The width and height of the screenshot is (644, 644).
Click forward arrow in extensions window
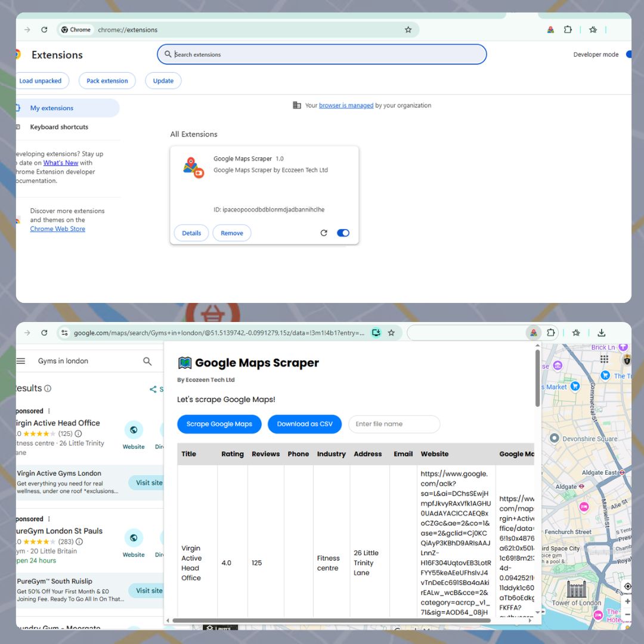point(27,30)
